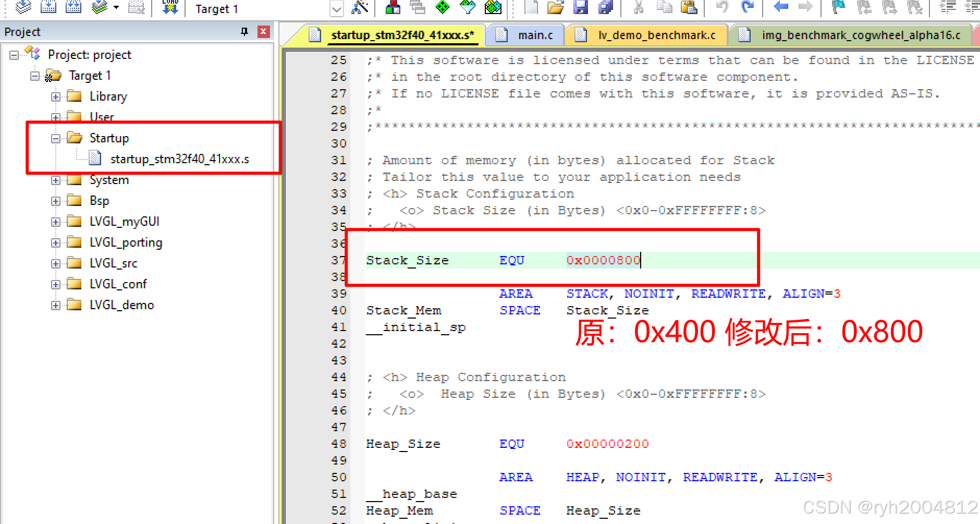Paste from clipboard

[689, 8]
